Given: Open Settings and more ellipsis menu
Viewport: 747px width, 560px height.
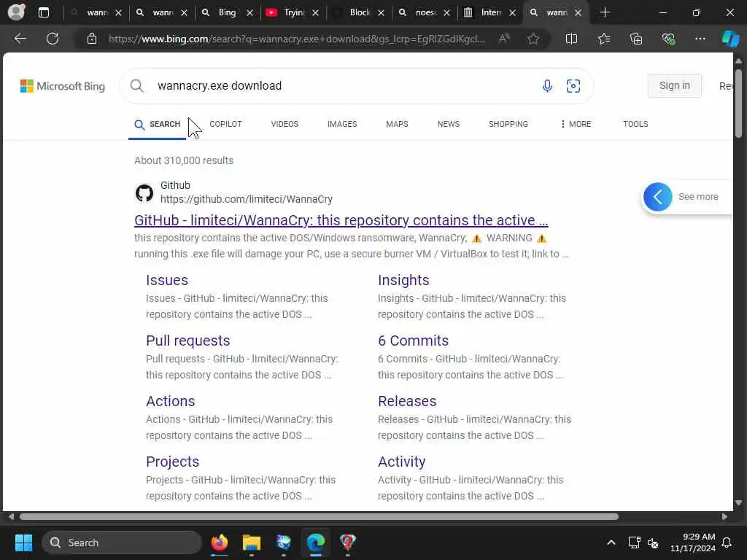Looking at the screenshot, I should click(x=700, y=39).
